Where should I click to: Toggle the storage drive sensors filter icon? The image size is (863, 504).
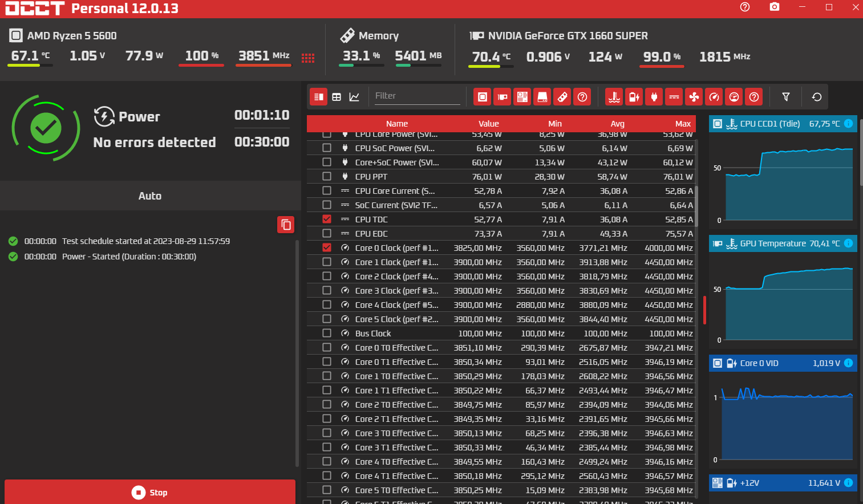click(542, 97)
